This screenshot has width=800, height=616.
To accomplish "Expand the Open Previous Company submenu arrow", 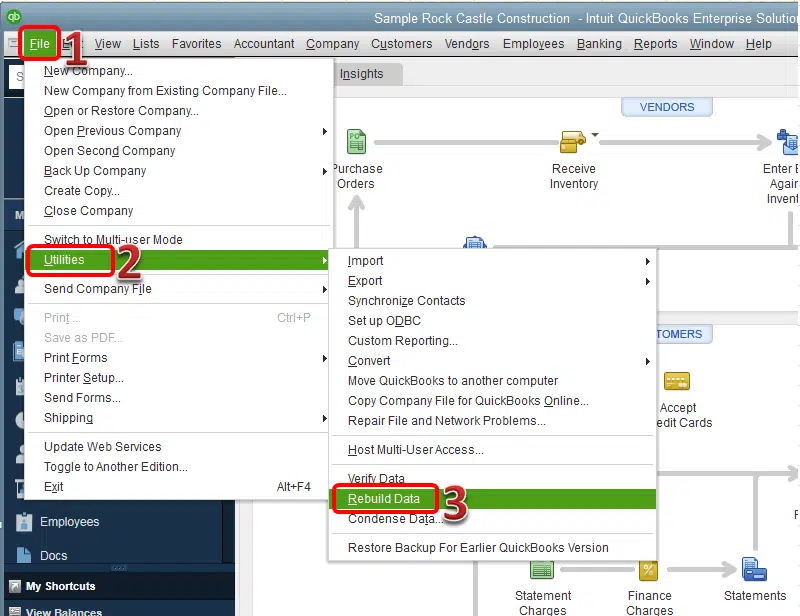I will 324,131.
